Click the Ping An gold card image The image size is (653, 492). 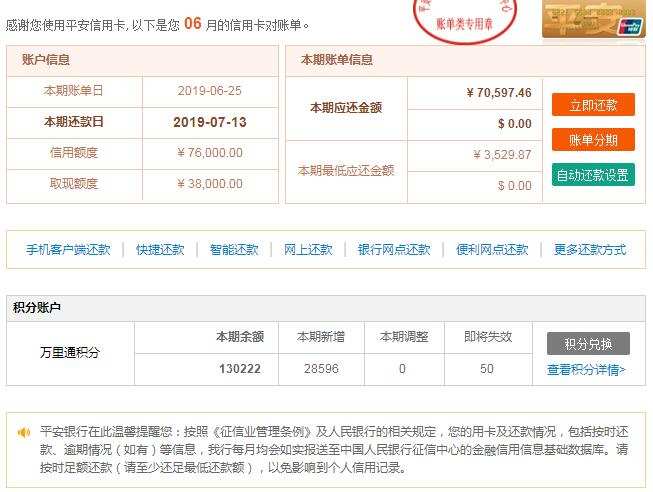tap(593, 19)
